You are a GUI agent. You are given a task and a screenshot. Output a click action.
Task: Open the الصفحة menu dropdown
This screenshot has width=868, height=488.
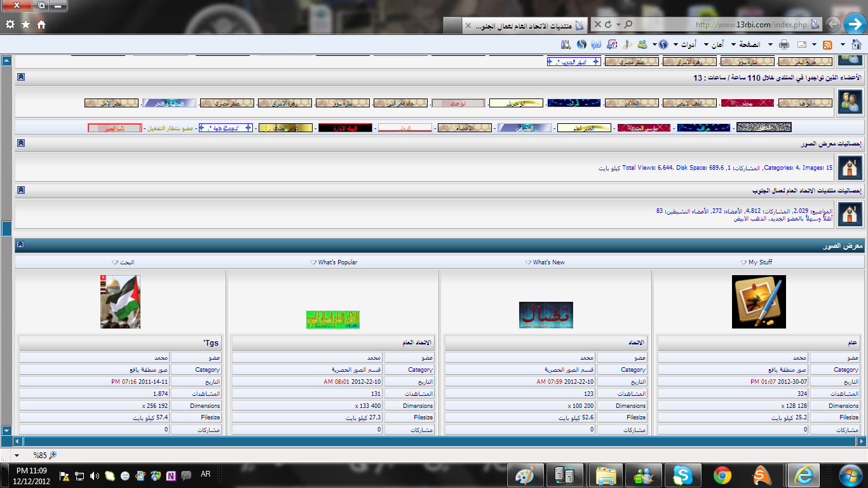pyautogui.click(x=748, y=44)
